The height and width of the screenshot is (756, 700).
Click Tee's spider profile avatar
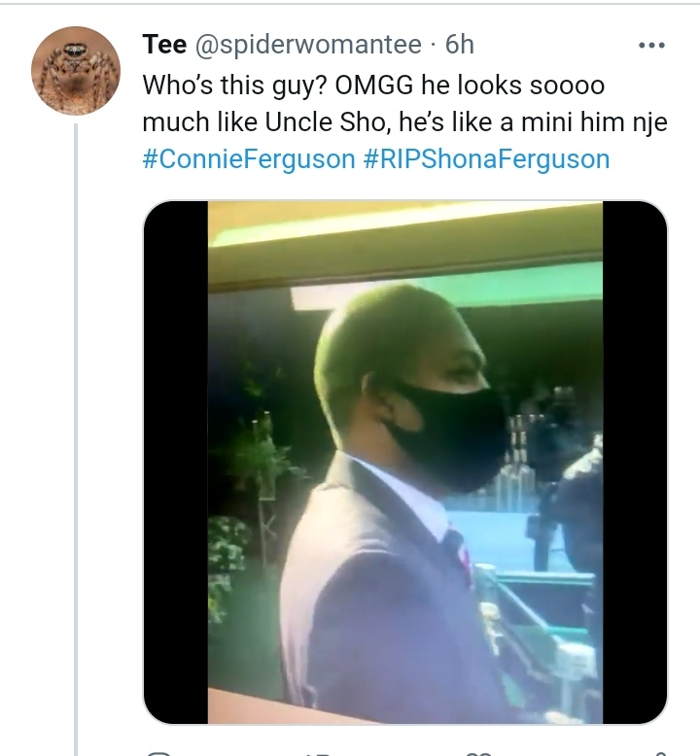pos(76,70)
